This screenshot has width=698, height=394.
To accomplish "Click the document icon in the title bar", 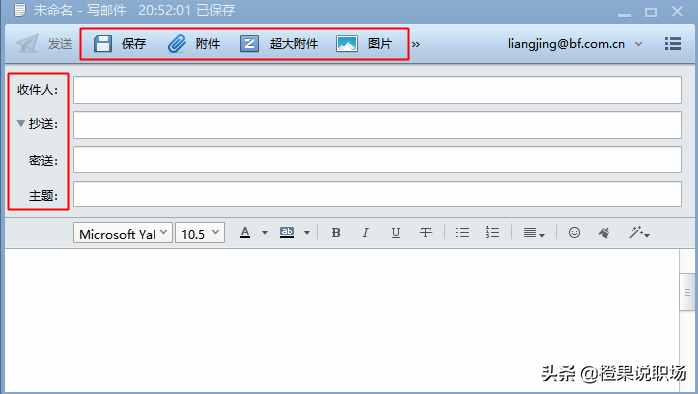I will (x=20, y=9).
